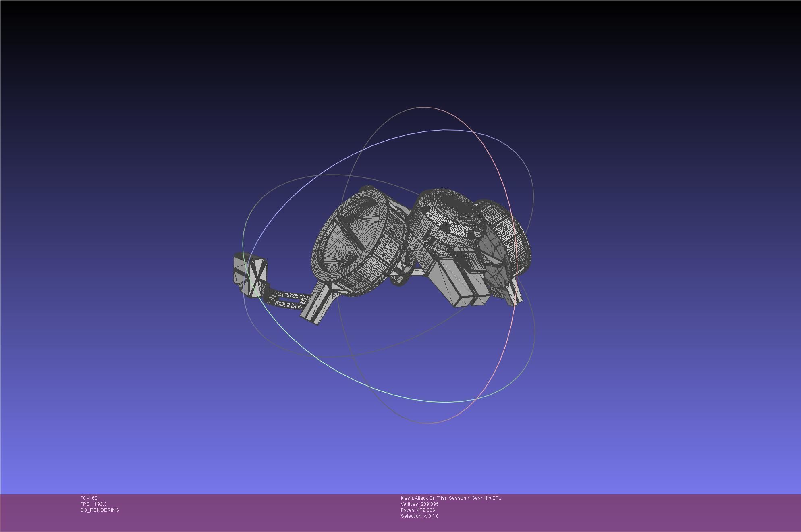Screen dimensions: 801x532
Task: Click the BO_RENDERING status text
Action: pos(100,510)
